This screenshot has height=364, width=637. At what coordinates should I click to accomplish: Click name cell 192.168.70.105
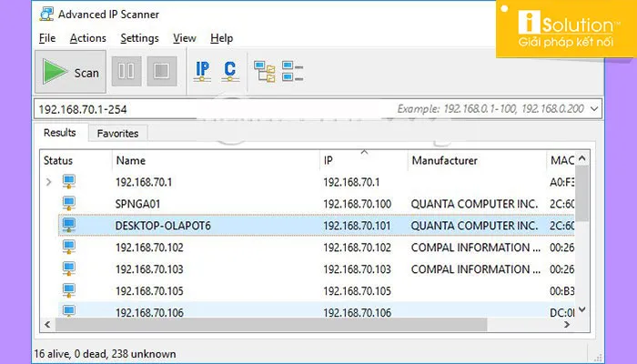tap(149, 291)
